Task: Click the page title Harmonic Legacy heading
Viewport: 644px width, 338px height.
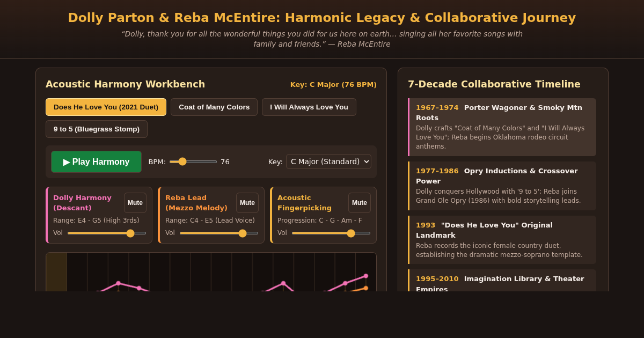Action: [322, 18]
